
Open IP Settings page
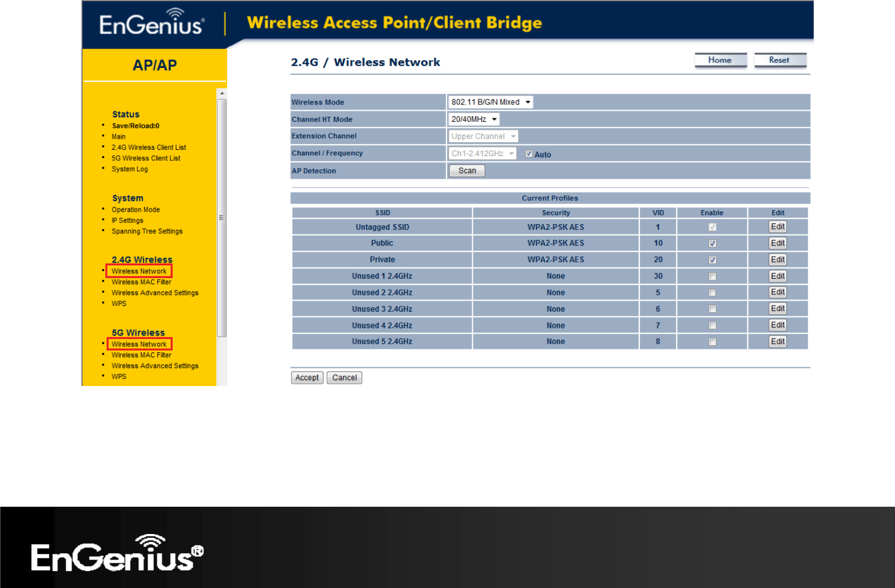coord(127,221)
